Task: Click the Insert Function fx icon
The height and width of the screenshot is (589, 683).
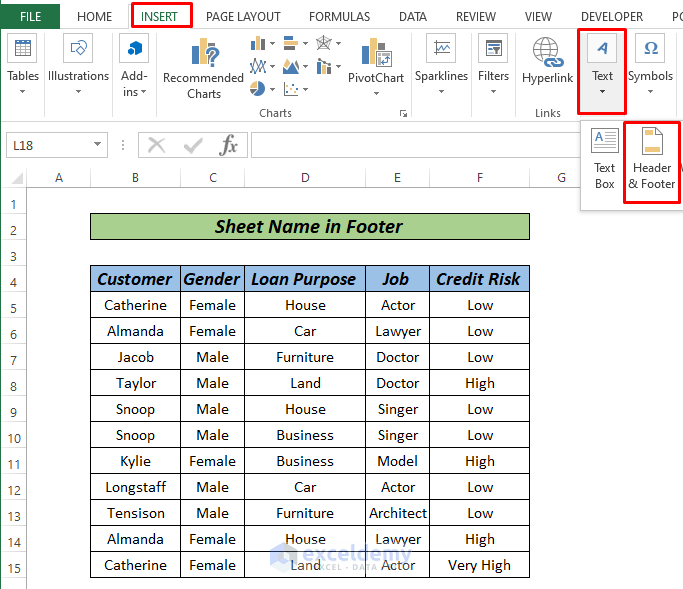Action: point(229,145)
